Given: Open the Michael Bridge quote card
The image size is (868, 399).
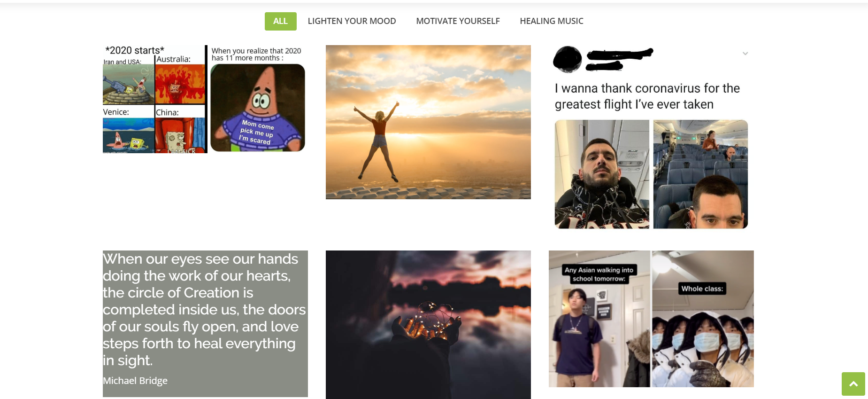Looking at the screenshot, I should point(205,324).
